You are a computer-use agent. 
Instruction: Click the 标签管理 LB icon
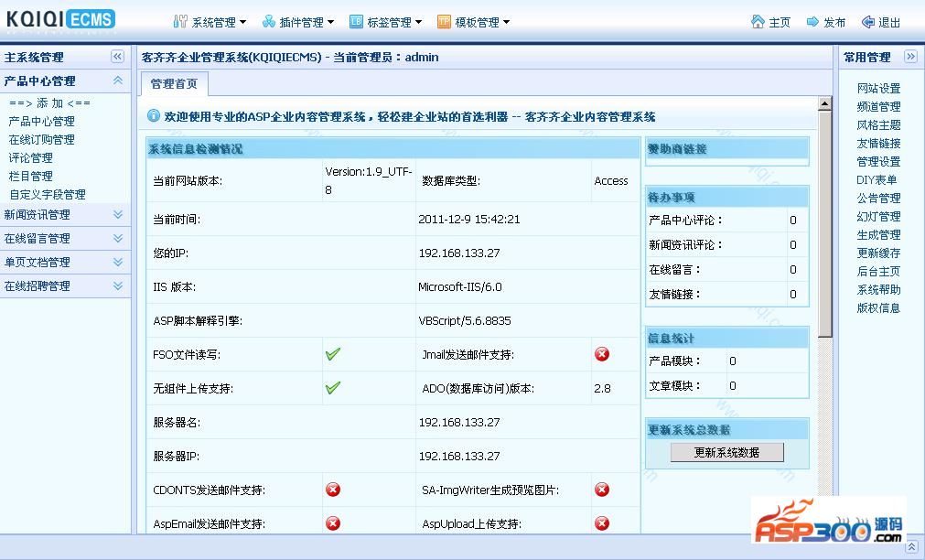click(356, 22)
